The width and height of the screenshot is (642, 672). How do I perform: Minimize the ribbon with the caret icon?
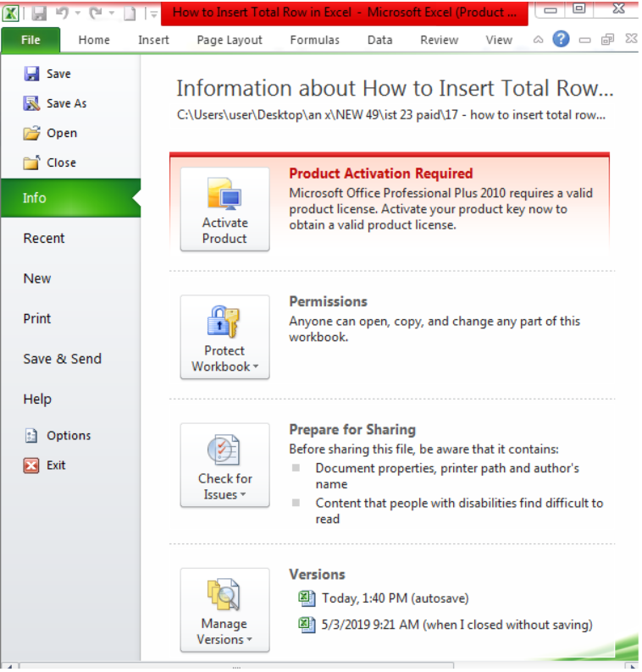(x=538, y=41)
